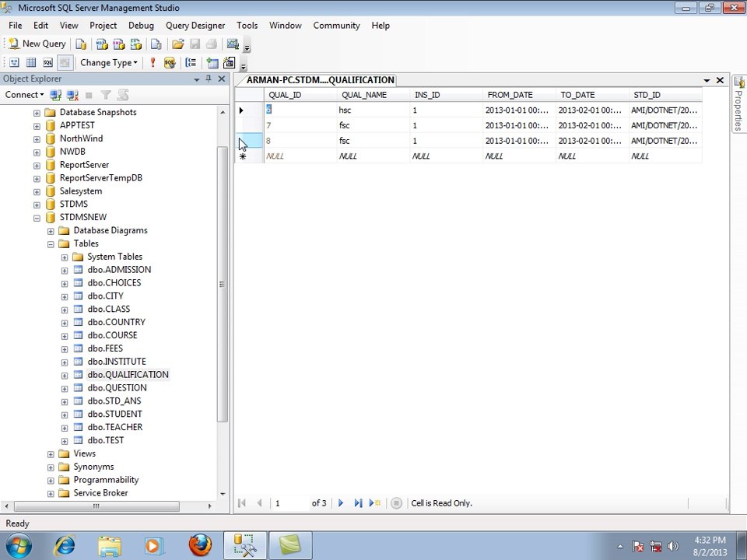Click the FROM_DATE column header
The width and height of the screenshot is (747, 560).
[x=519, y=95]
